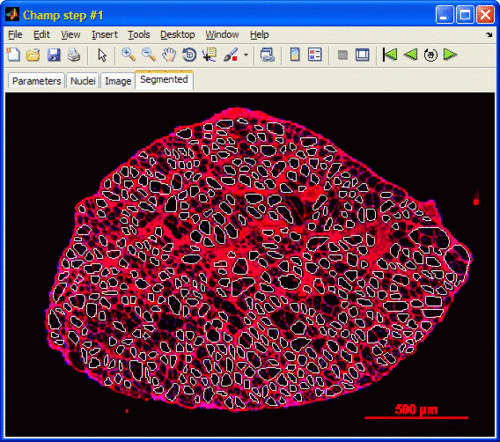Expand toolbar dock arrow at menu bar right
The width and height of the screenshot is (500, 442).
489,35
